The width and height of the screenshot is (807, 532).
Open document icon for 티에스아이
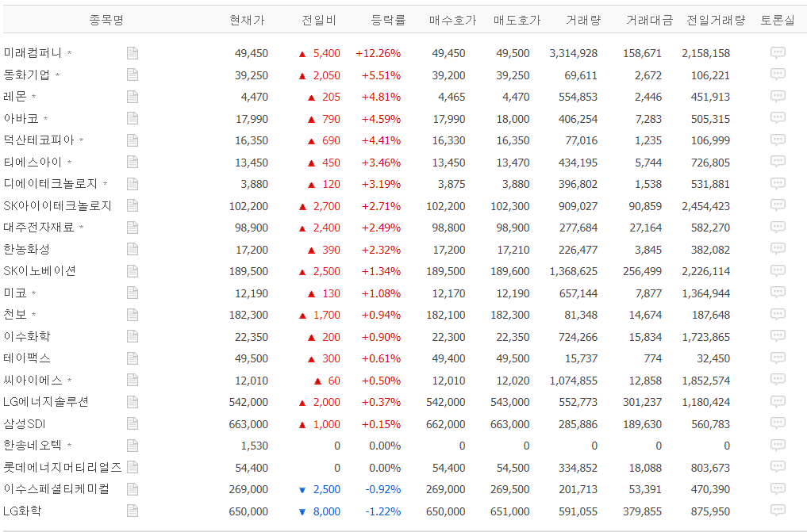pos(133,163)
